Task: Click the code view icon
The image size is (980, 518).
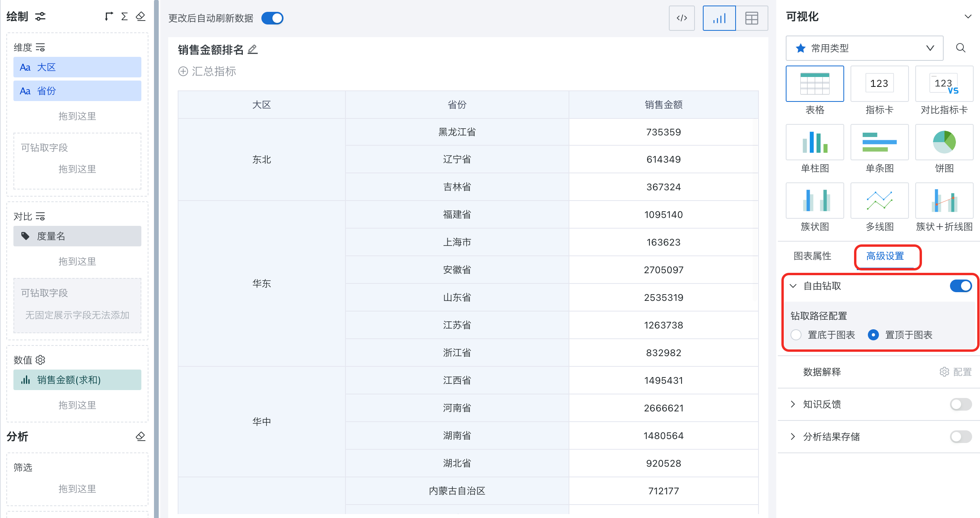Action: point(681,18)
